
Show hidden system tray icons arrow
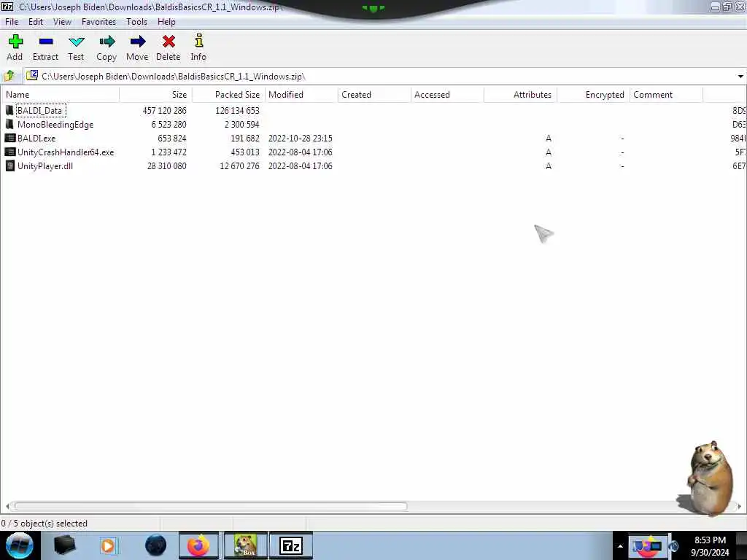pyautogui.click(x=620, y=546)
